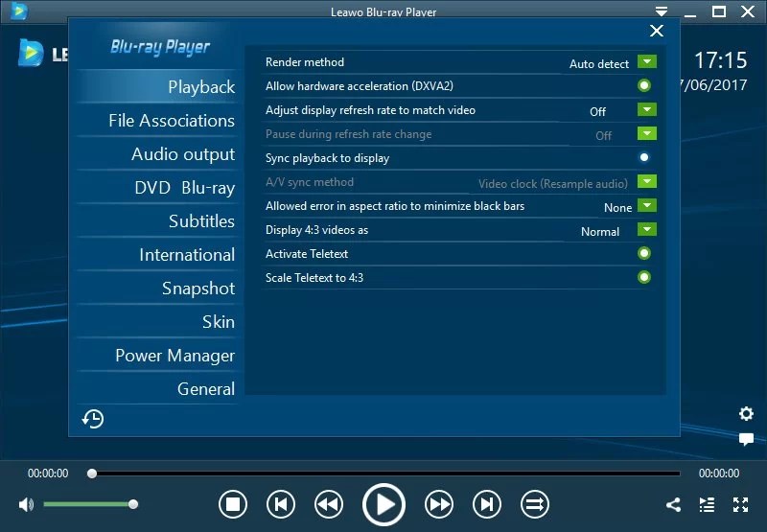Click the feedback speech bubble icon
767x532 pixels.
pyautogui.click(x=746, y=439)
